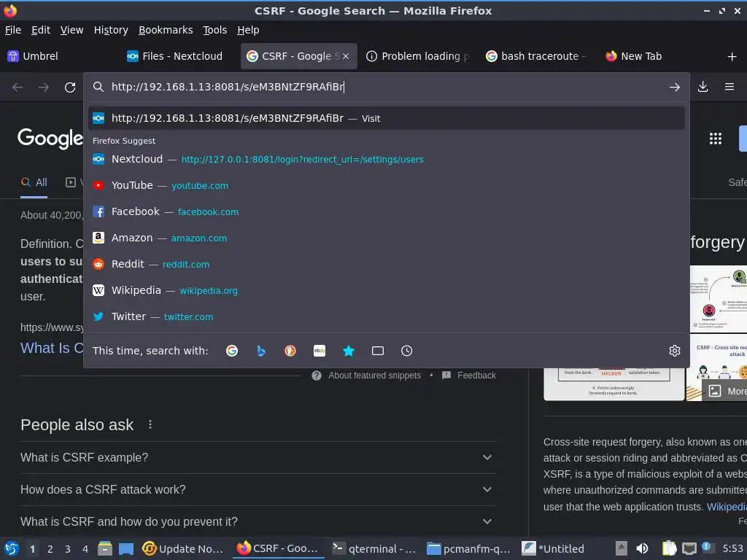This screenshot has width=747, height=560.
Task: Select the Twitter suggestion
Action: (387, 316)
